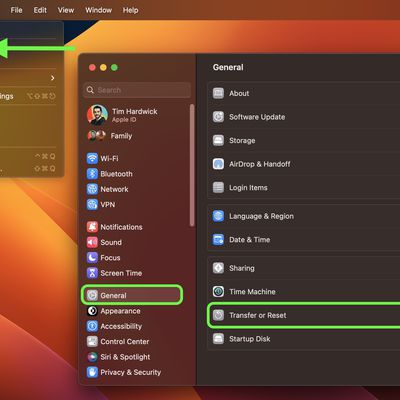Open the Appearance icon in sidebar
This screenshot has width=400, height=400.
pos(92,311)
